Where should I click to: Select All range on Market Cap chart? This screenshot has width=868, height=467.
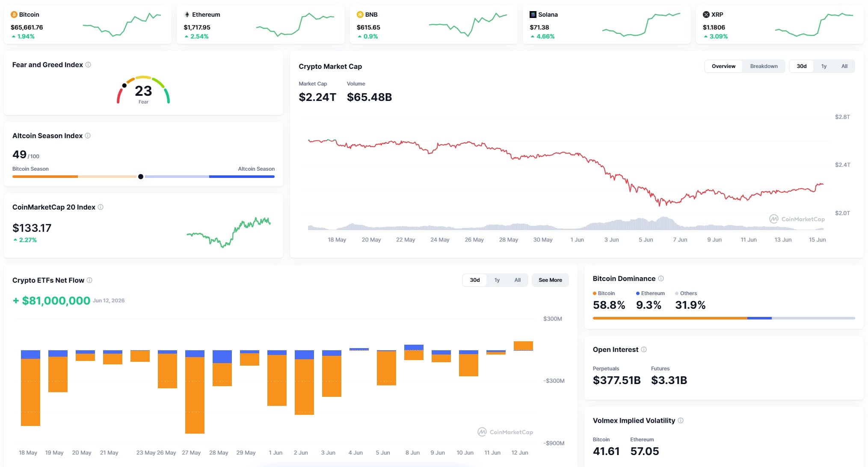tap(844, 66)
